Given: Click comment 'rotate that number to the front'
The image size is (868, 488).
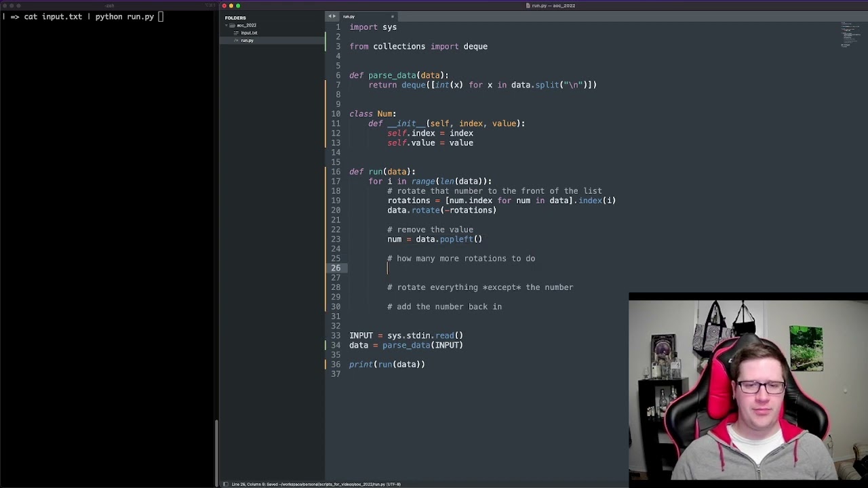Looking at the screenshot, I should [494, 191].
